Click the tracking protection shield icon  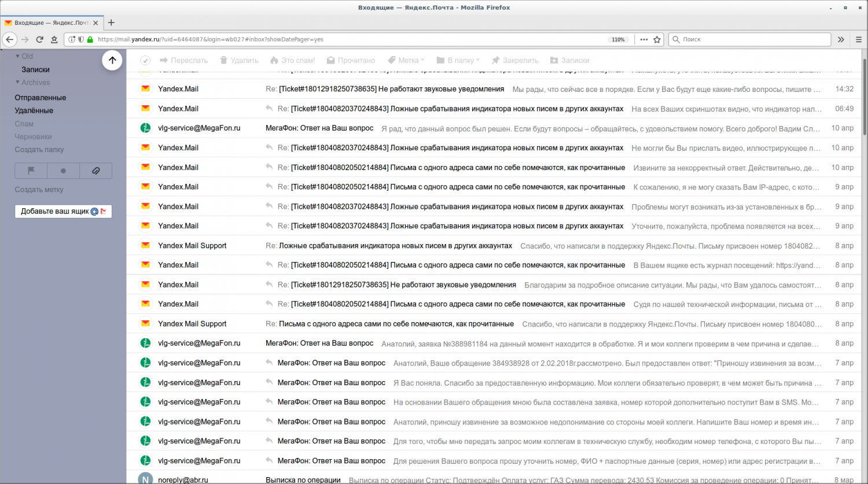(81, 39)
